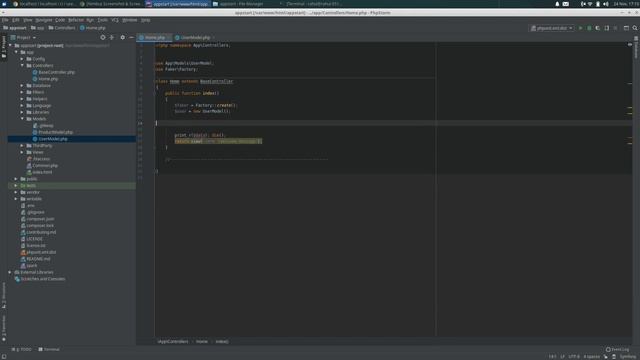Open the run configuration dropdown phpunit.xml.dist
This screenshot has height=360, width=640.
552,28
